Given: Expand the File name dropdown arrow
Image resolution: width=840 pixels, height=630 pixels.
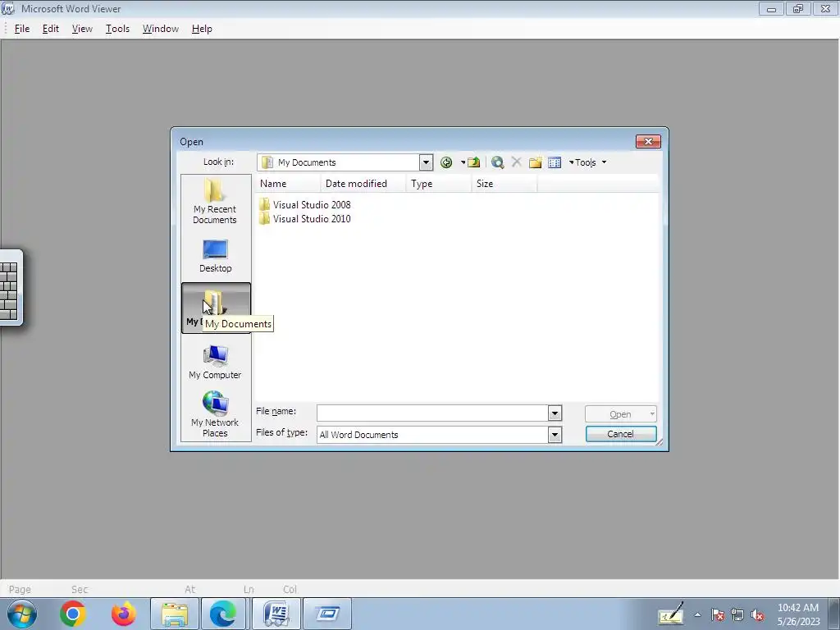Looking at the screenshot, I should click(x=555, y=413).
